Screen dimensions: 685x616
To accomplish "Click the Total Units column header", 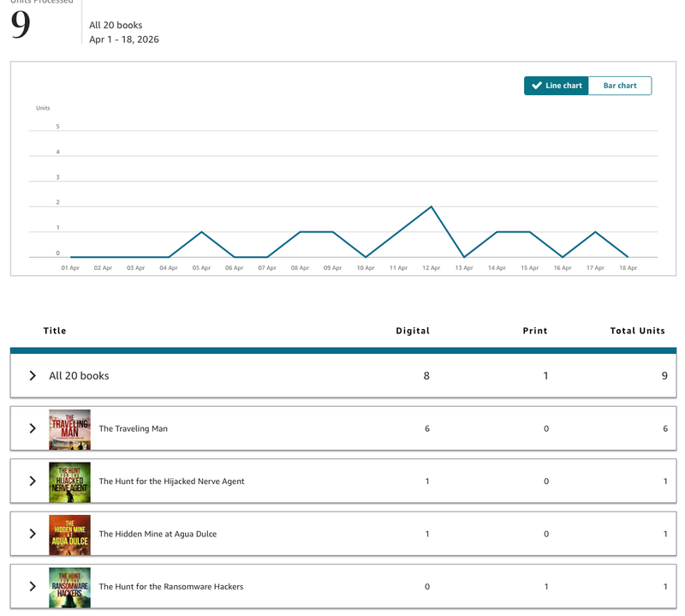I will pos(637,331).
